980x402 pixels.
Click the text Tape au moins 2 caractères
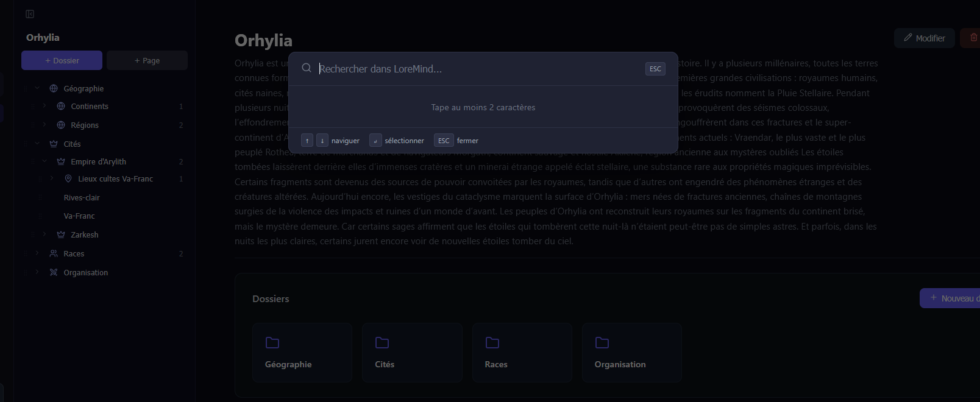click(483, 107)
